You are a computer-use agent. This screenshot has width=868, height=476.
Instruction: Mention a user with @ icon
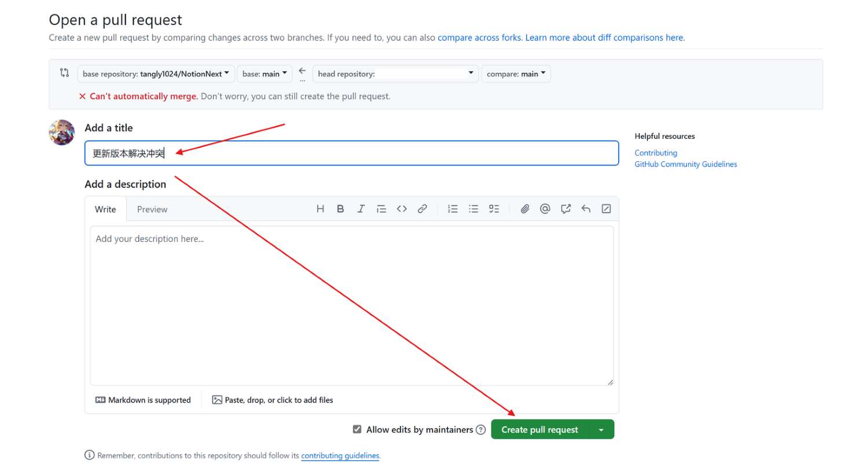coord(545,209)
